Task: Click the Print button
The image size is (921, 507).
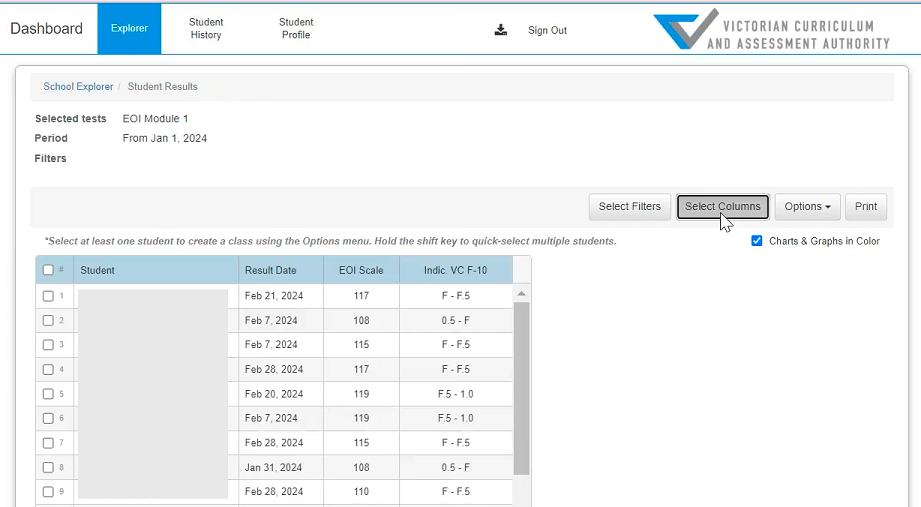Action: pos(866,207)
